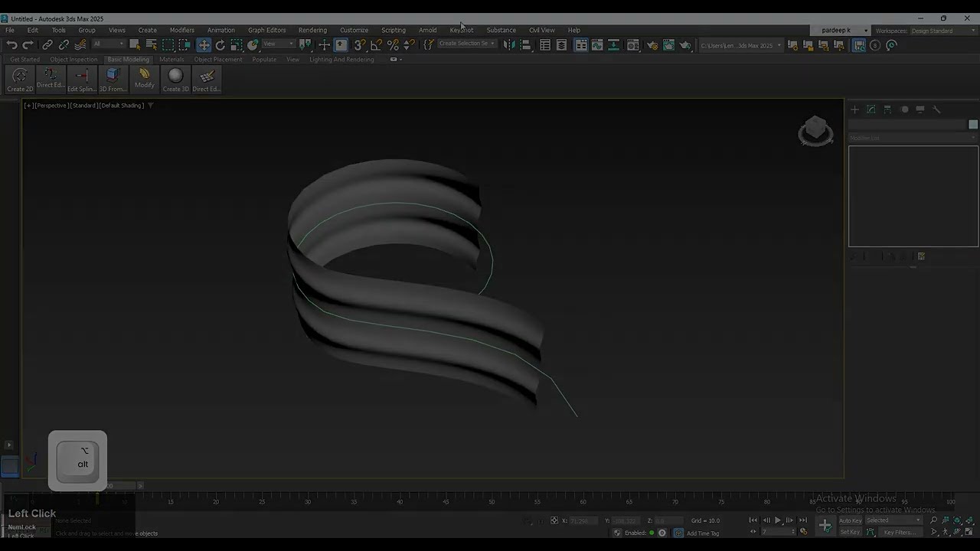Activate the Select and Rotate tool

[x=220, y=45]
